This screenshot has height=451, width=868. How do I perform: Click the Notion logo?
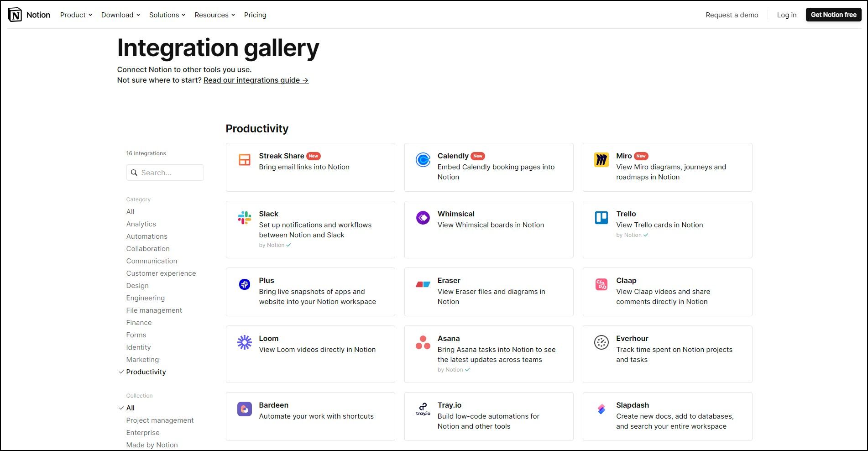pos(28,14)
